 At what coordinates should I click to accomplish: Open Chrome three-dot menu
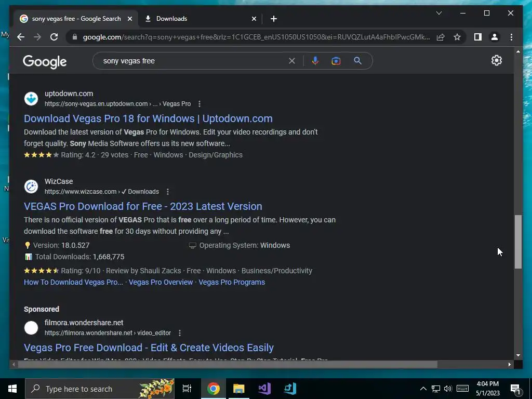[511, 37]
